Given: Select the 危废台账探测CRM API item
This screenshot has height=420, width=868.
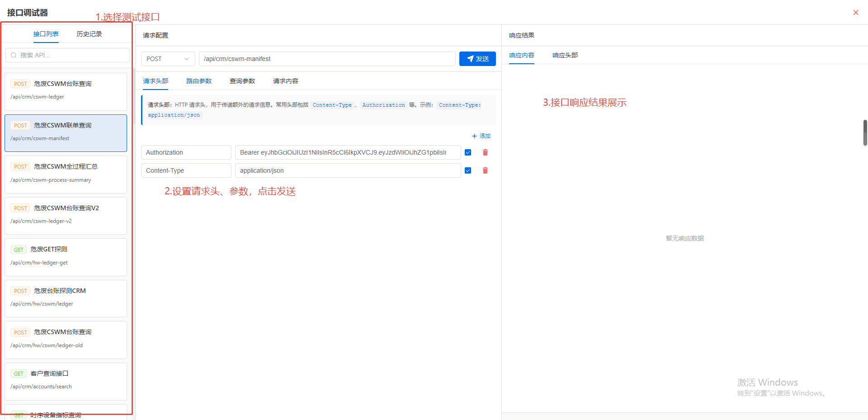Looking at the screenshot, I should (66, 298).
